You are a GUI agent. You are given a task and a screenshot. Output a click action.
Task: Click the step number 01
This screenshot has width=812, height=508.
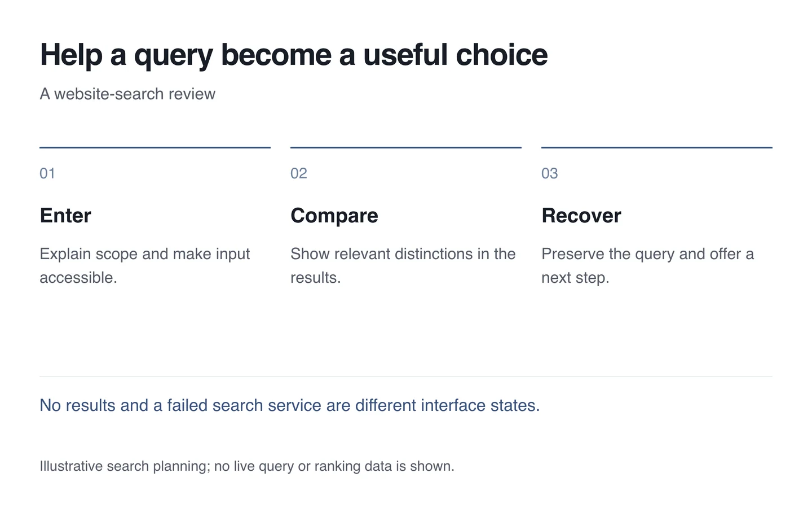click(x=47, y=173)
